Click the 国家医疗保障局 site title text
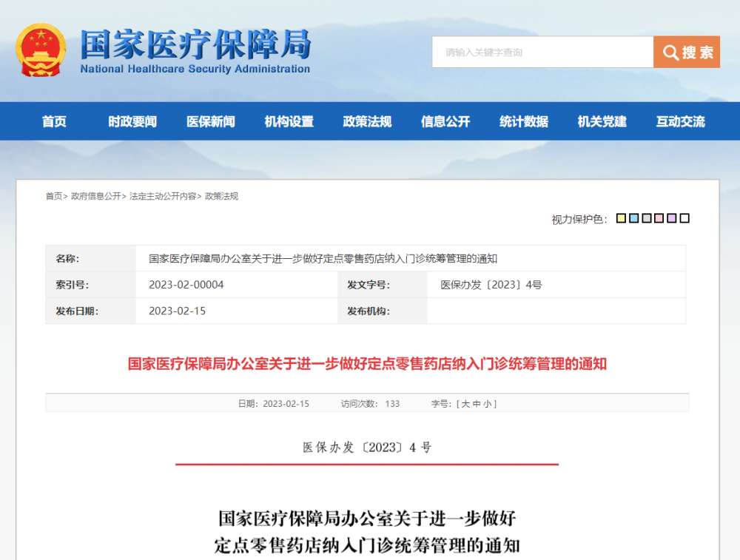 click(x=195, y=44)
